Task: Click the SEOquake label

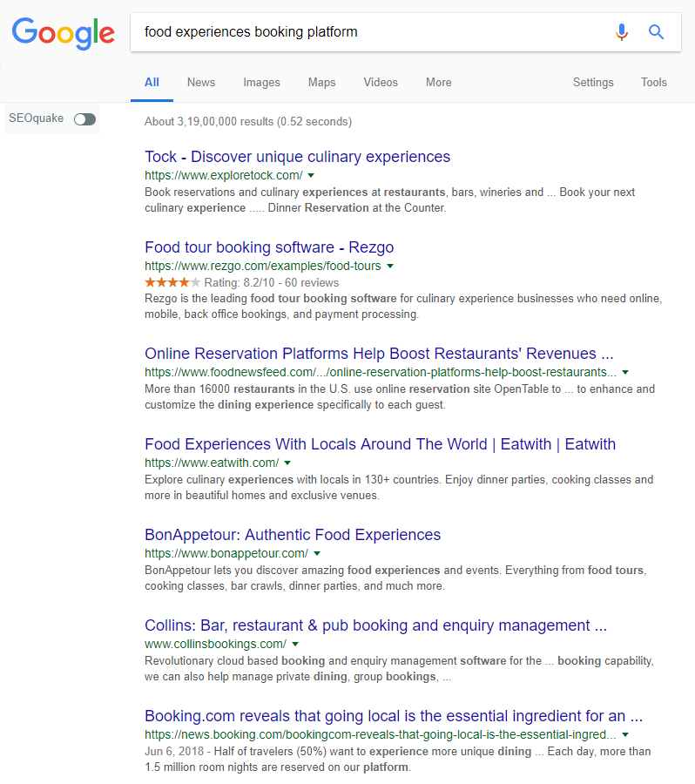Action: coord(36,118)
